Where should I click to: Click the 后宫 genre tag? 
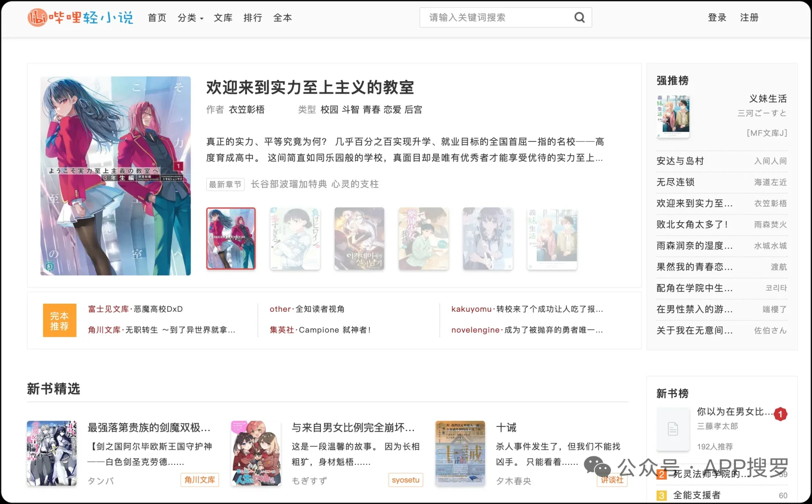pyautogui.click(x=413, y=110)
